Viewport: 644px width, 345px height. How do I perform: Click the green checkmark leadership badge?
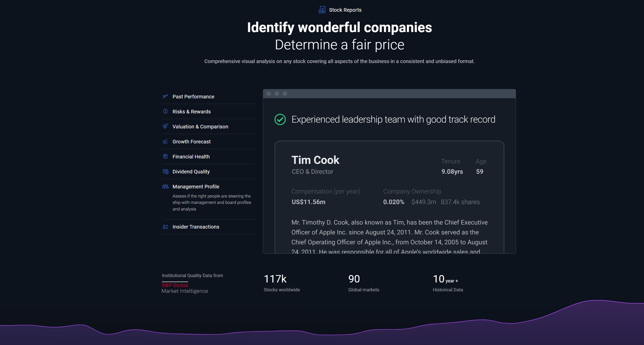[280, 119]
